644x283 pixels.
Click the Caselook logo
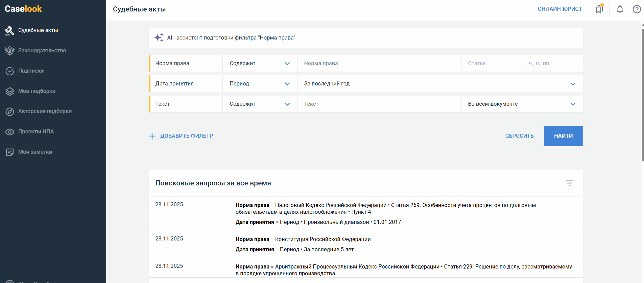click(x=23, y=9)
